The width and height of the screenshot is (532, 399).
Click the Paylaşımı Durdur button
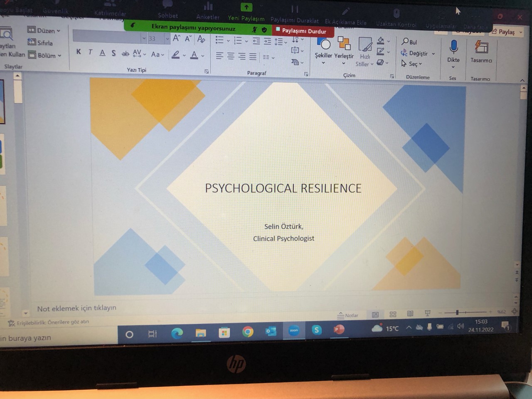pyautogui.click(x=303, y=31)
